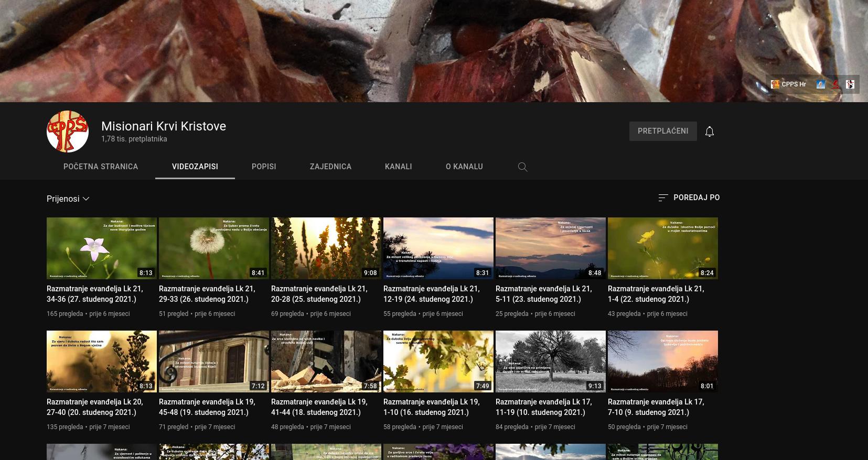Click the Poredaj po sort icon
Viewport: 868px width, 460px height.
coord(663,198)
